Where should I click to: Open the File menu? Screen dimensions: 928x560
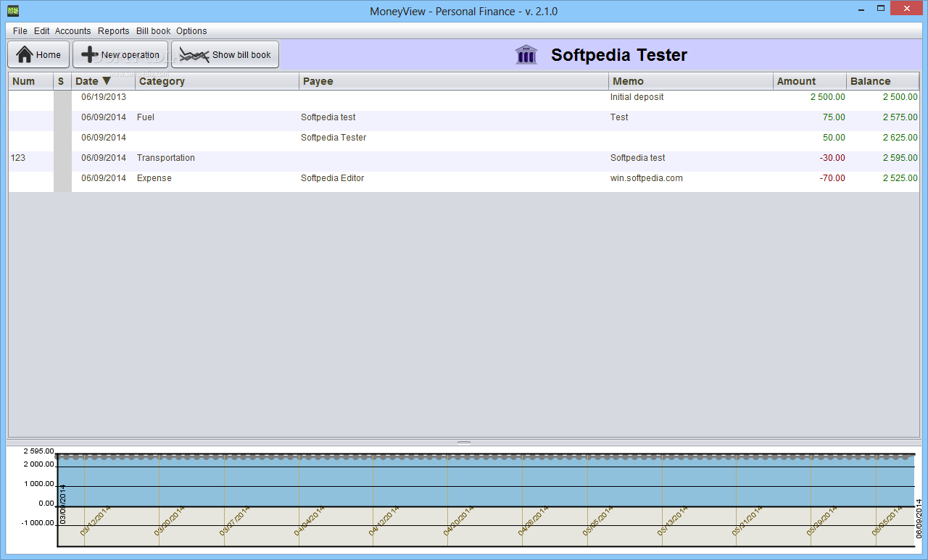[20, 31]
